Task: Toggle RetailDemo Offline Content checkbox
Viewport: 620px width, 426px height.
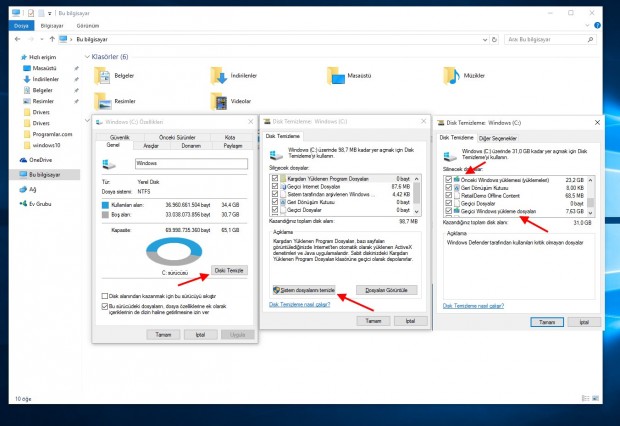Action: tap(448, 195)
